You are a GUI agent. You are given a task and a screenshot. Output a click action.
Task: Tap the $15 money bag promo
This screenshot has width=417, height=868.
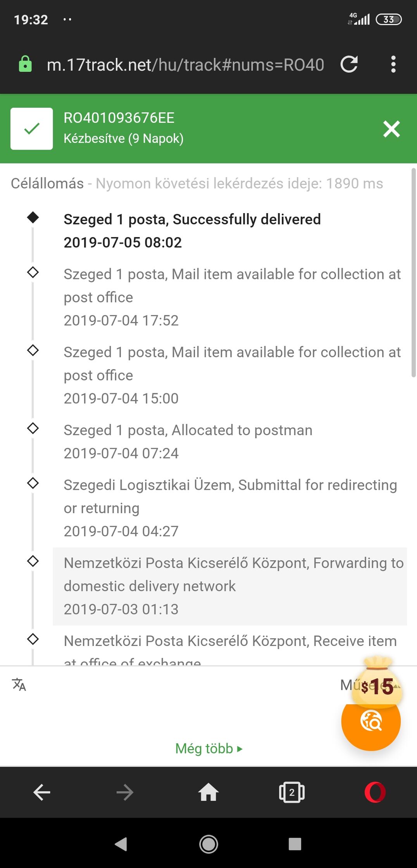377,680
